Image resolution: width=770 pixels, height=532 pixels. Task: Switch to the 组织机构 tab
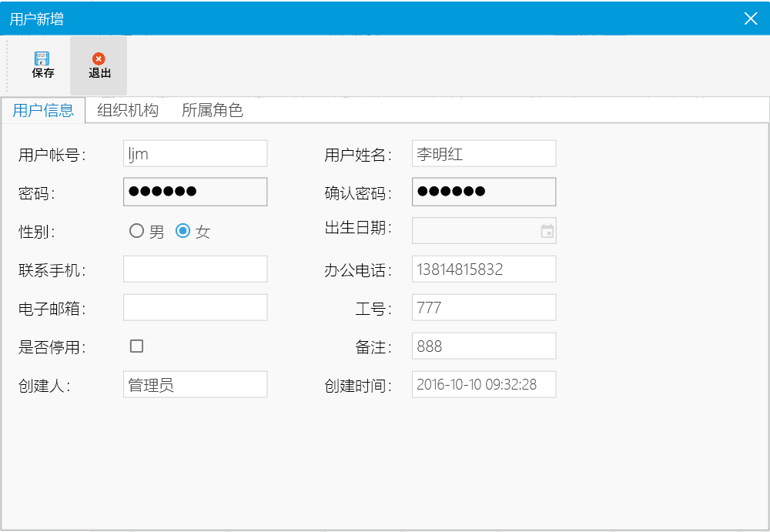tap(128, 110)
